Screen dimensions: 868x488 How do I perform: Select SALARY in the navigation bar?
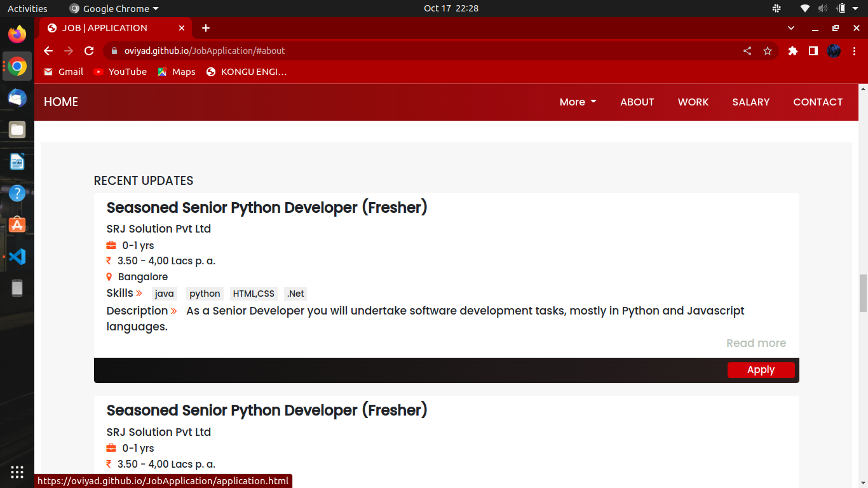[x=750, y=102]
